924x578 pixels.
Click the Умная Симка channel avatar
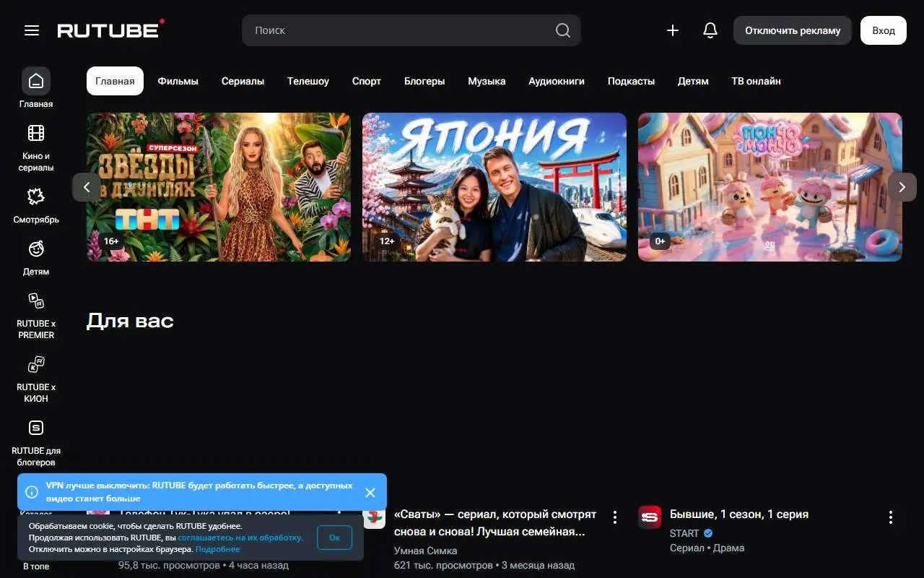tap(374, 517)
